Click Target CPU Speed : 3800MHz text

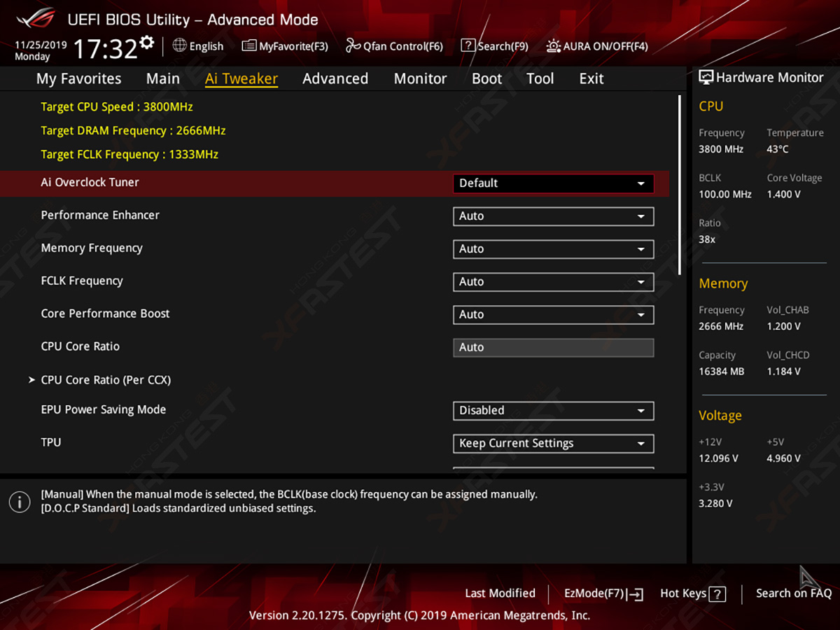coord(117,107)
